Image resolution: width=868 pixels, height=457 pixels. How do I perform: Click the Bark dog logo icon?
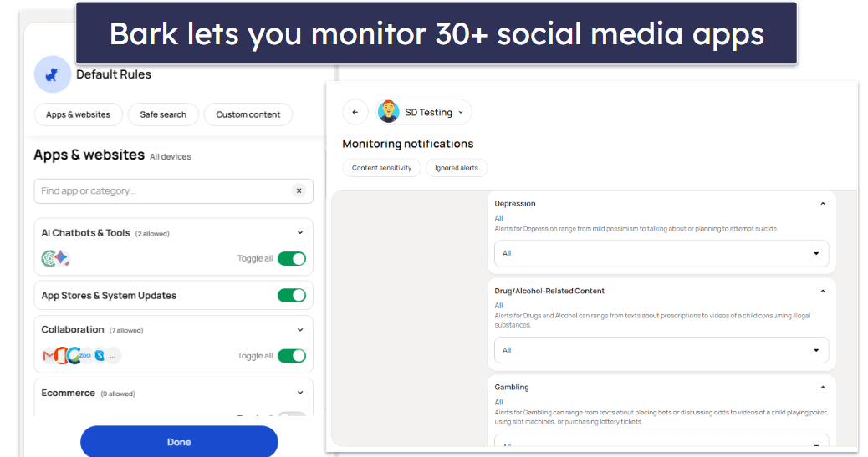(52, 75)
